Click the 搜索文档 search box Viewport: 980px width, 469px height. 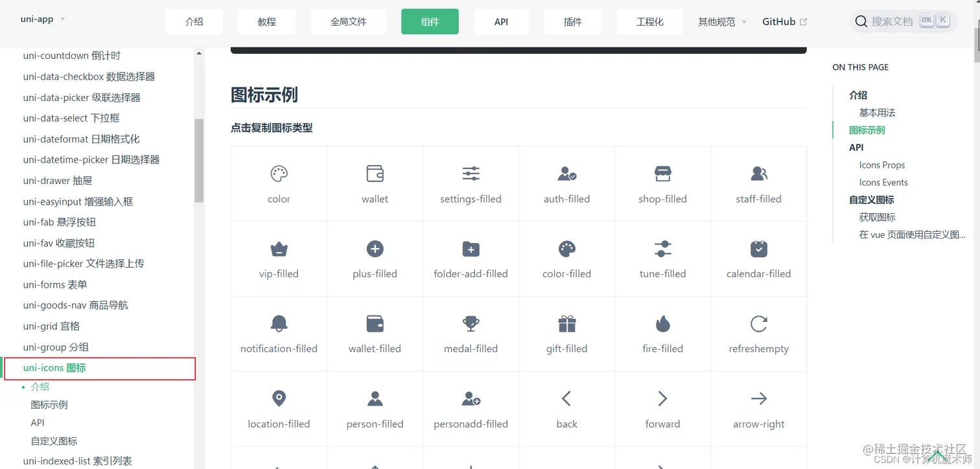[x=904, y=21]
